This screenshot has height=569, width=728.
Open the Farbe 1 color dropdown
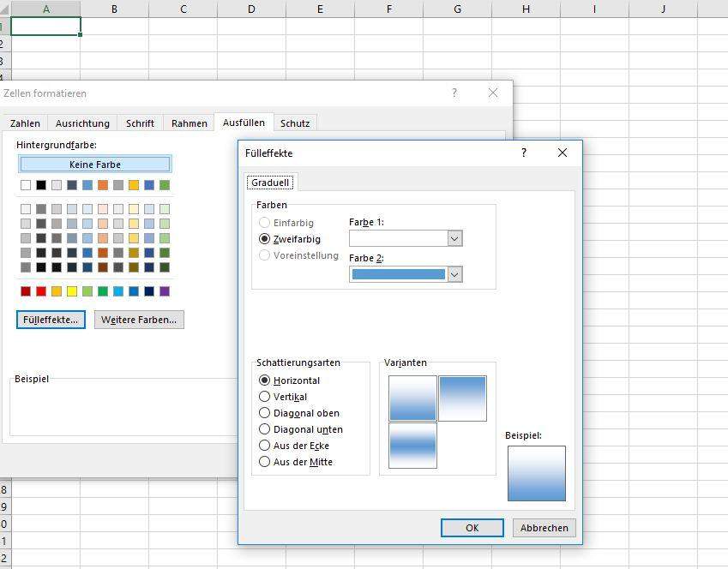[454, 238]
